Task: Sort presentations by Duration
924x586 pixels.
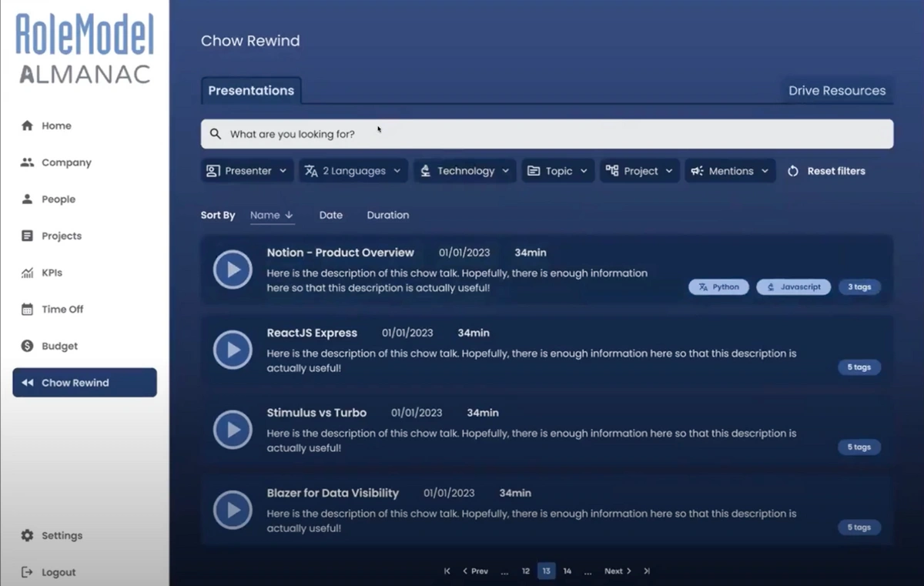Action: [x=388, y=215]
